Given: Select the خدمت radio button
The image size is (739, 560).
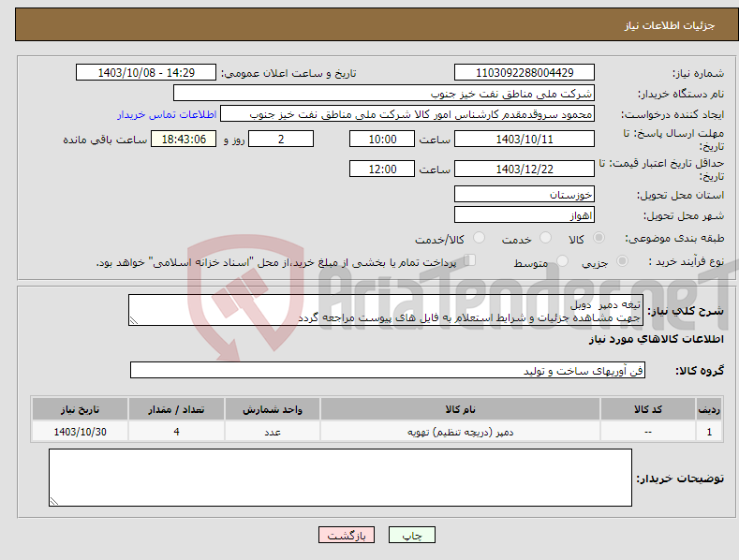Looking at the screenshot, I should coord(545,238).
